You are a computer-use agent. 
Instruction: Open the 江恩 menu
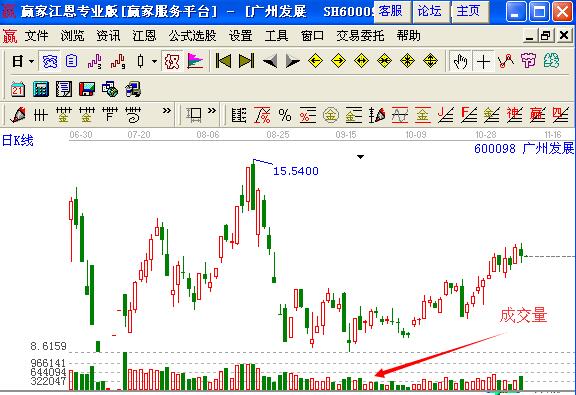tap(144, 36)
